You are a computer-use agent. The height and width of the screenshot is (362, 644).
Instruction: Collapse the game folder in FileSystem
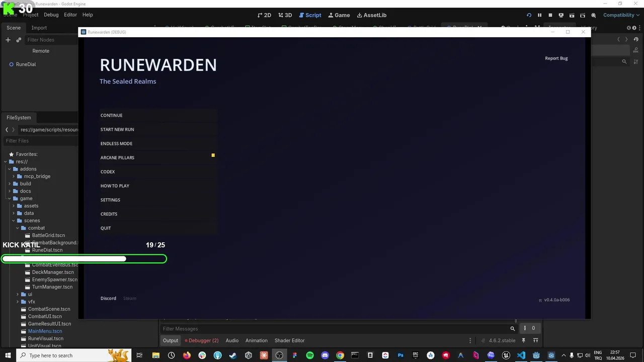click(10, 199)
